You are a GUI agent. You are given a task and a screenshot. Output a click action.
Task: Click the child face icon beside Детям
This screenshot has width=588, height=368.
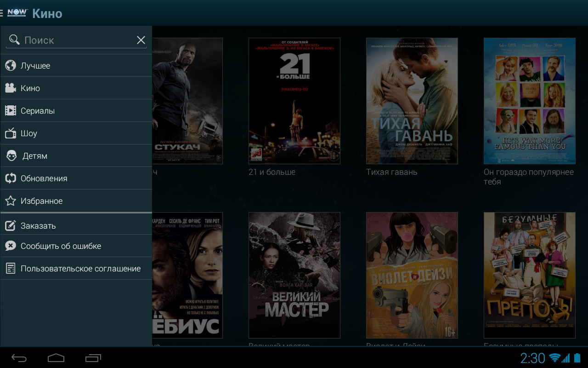11,156
